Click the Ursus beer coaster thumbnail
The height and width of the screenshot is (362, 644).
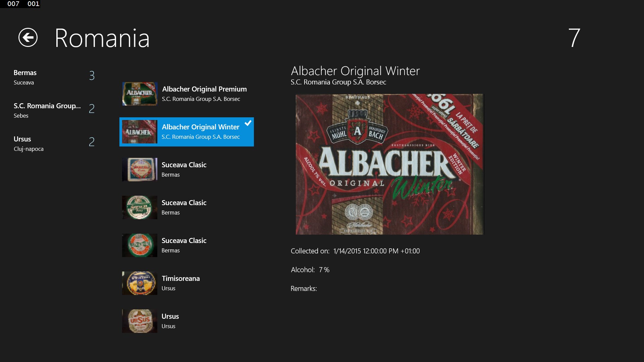140,321
